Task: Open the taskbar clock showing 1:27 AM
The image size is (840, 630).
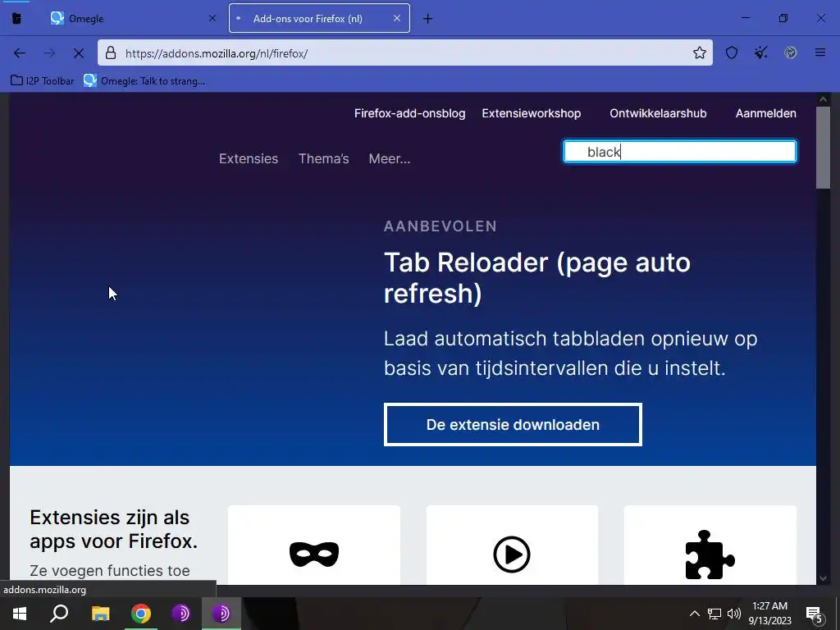Action: tap(769, 614)
